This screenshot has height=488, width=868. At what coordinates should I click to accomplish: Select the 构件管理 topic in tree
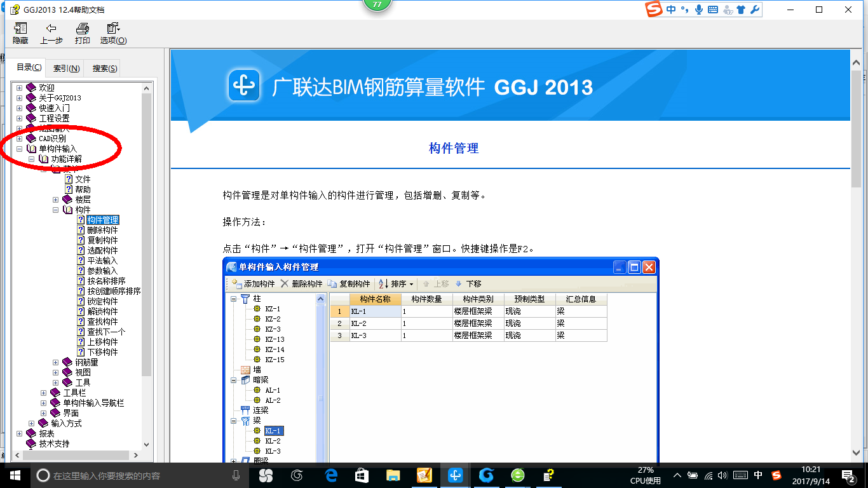tap(103, 220)
